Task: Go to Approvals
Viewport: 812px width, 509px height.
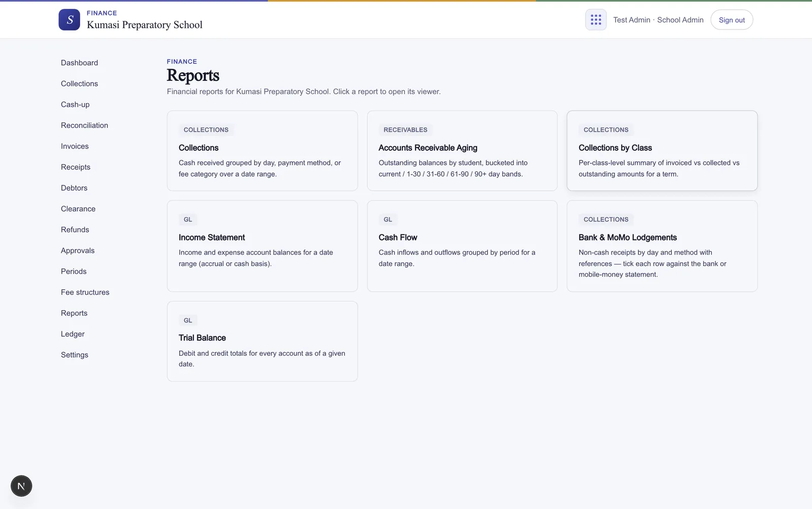Action: pyautogui.click(x=78, y=251)
